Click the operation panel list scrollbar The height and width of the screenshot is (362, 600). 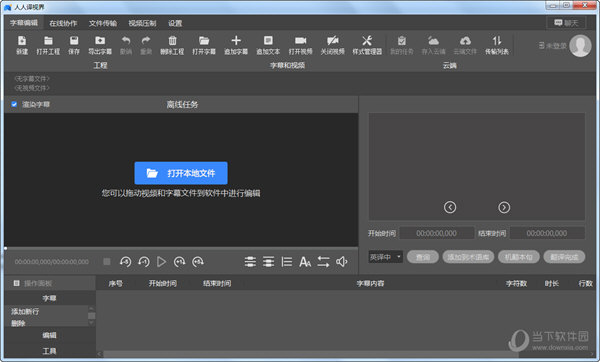tap(91, 316)
